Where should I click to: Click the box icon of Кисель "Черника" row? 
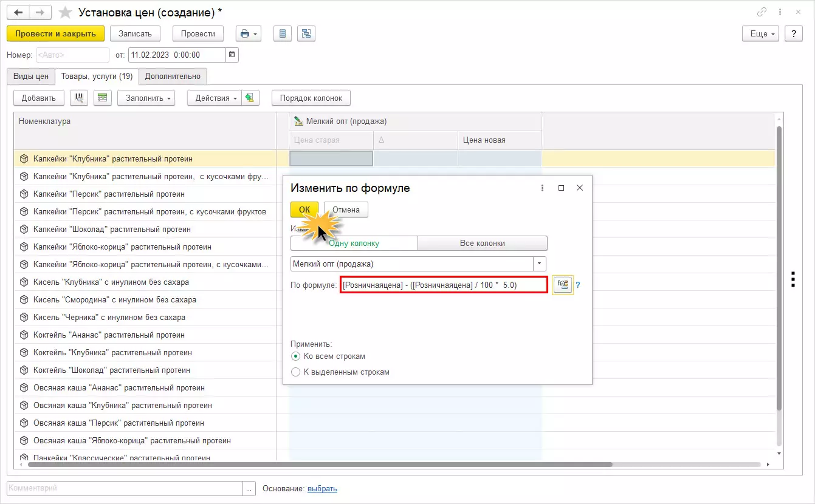pos(24,317)
